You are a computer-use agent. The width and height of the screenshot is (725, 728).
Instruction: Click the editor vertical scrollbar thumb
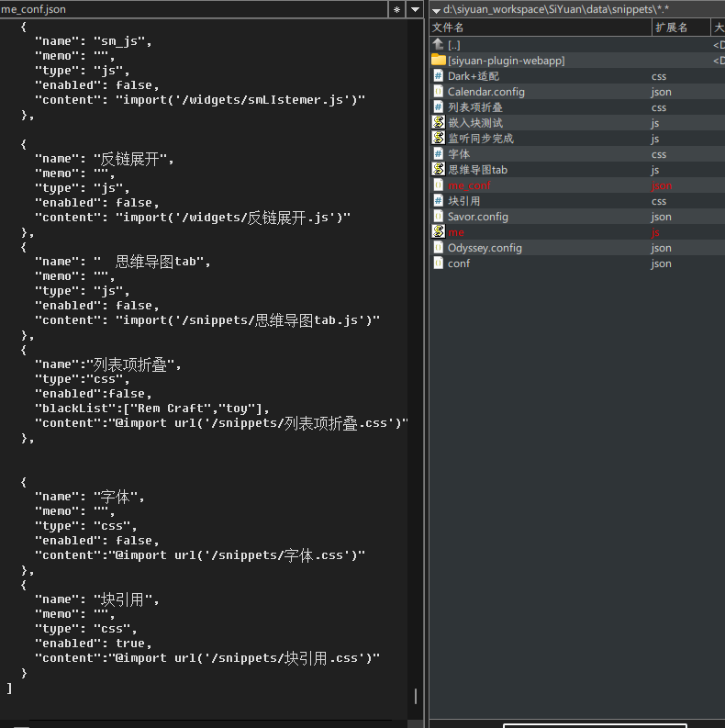point(415,696)
